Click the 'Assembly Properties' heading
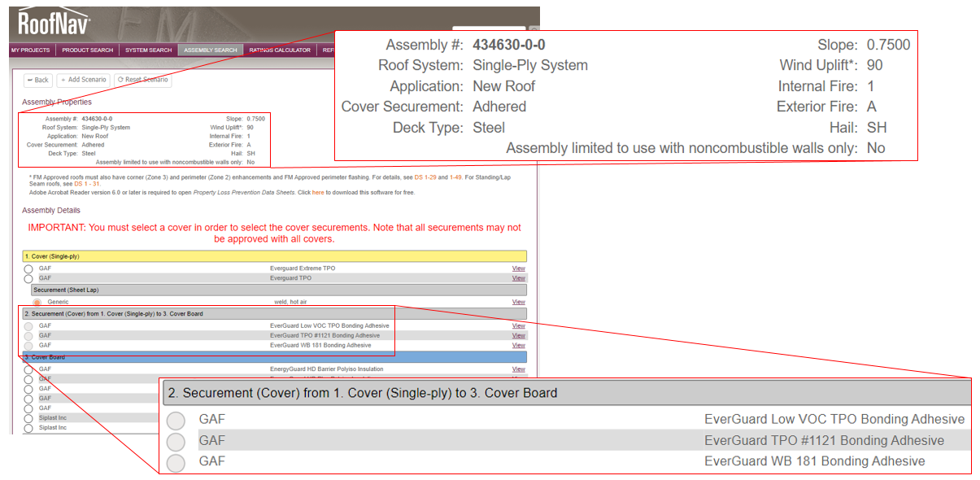This screenshot has width=980, height=480. tap(57, 103)
